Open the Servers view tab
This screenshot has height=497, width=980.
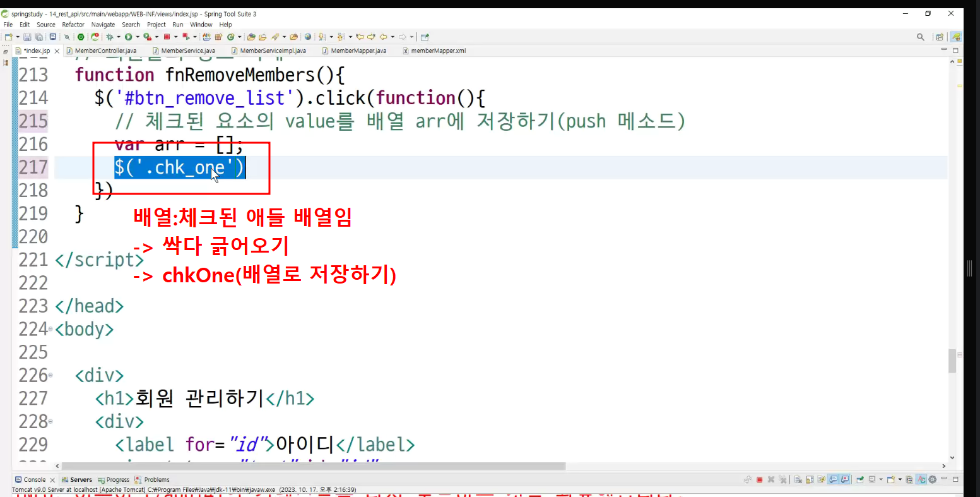(76, 480)
